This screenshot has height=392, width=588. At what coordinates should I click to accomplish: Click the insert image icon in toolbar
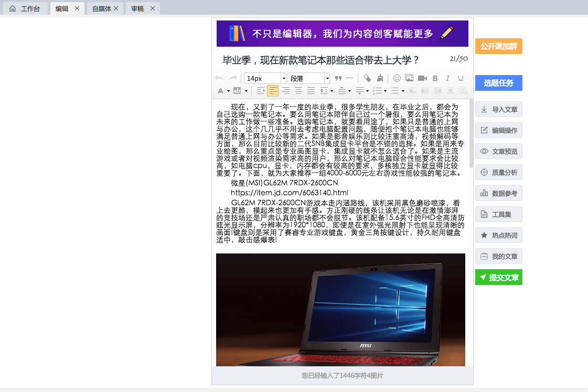coord(409,78)
